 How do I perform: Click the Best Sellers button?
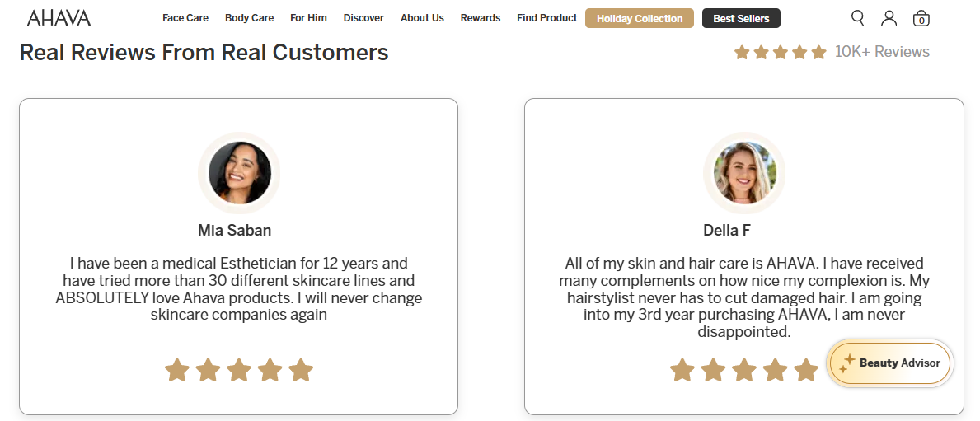(x=741, y=18)
